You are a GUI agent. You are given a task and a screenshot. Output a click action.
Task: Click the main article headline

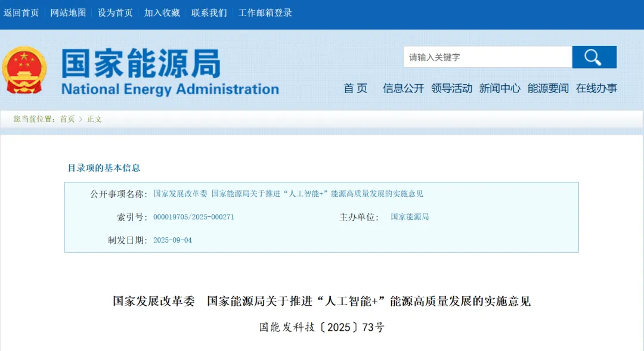point(321,302)
